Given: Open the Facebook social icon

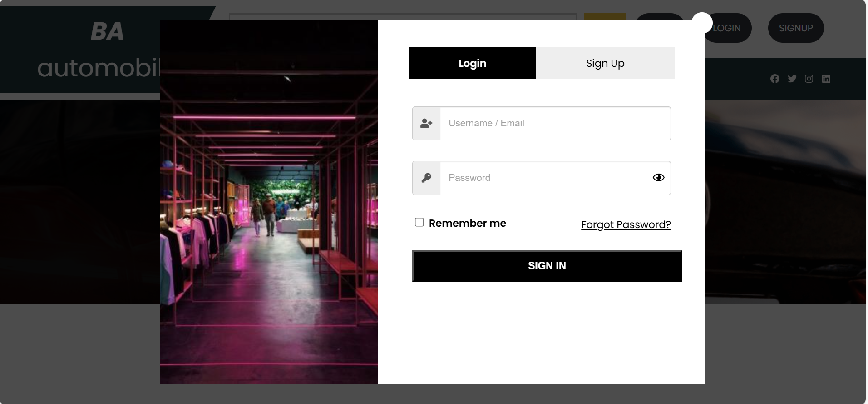Looking at the screenshot, I should pyautogui.click(x=775, y=79).
